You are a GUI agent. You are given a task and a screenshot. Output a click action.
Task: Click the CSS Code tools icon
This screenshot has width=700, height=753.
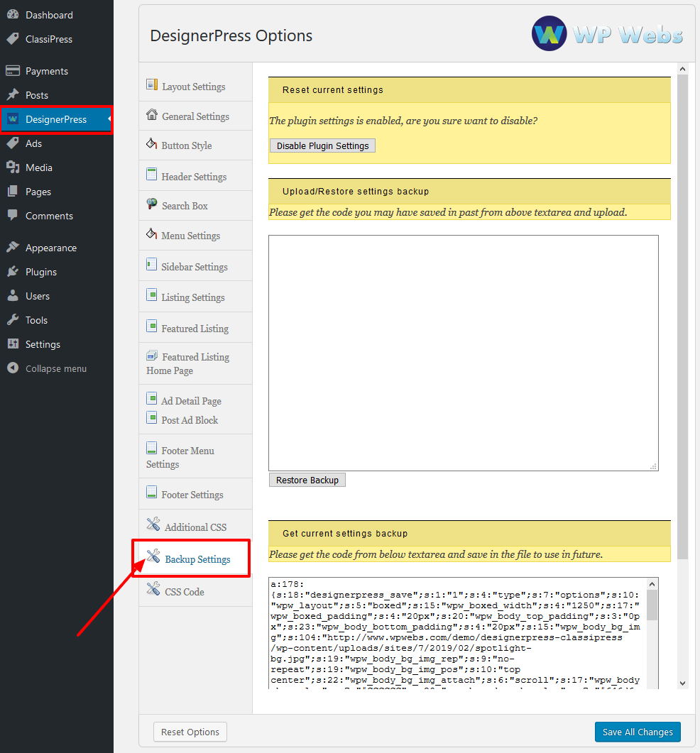click(153, 589)
